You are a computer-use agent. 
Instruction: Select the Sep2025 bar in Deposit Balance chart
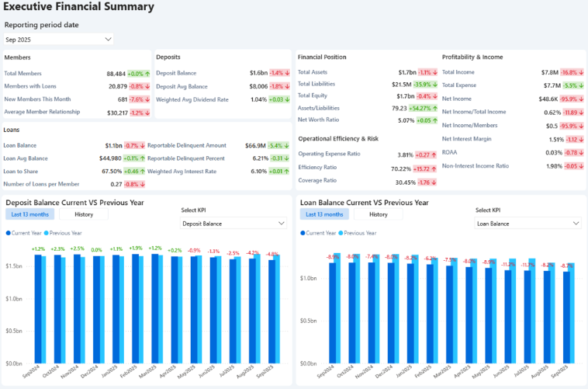tap(271, 311)
